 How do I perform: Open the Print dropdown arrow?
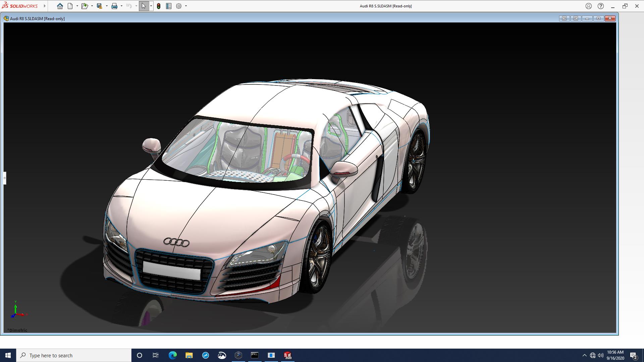(121, 6)
